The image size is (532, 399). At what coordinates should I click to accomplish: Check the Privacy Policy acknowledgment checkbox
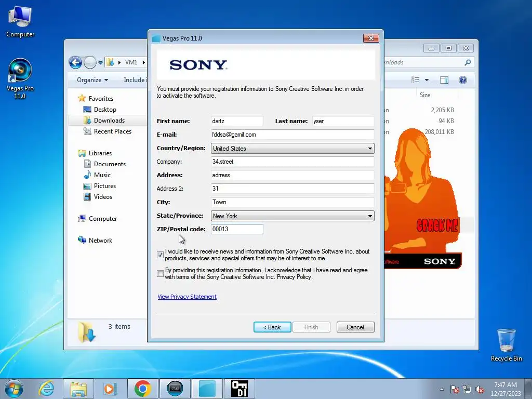point(160,273)
